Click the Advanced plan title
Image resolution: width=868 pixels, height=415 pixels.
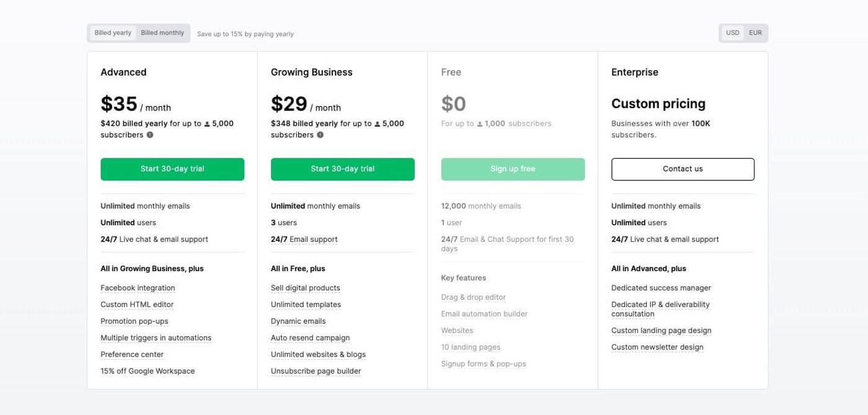click(123, 72)
